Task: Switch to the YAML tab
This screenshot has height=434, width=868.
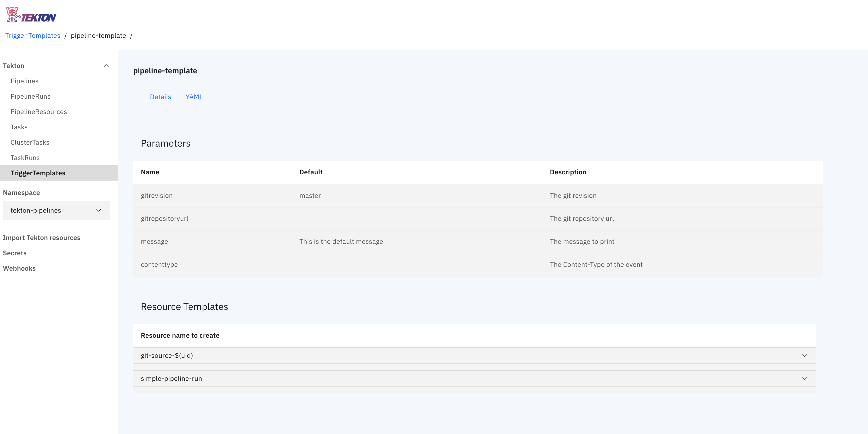Action: click(x=194, y=97)
